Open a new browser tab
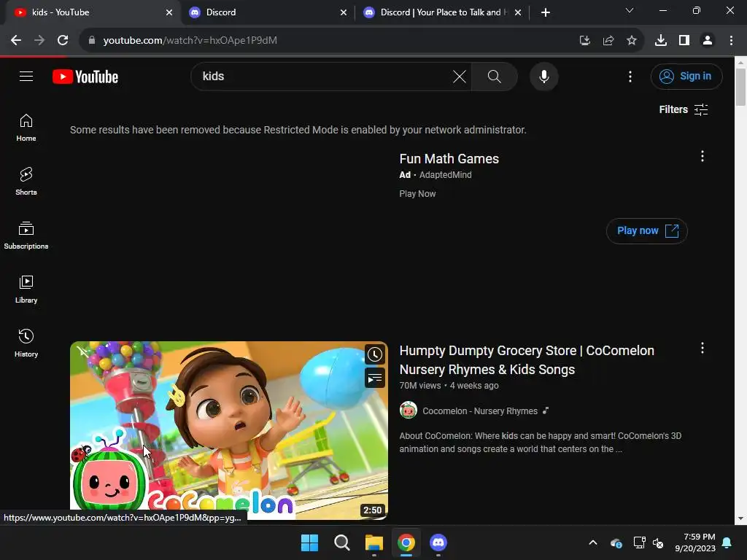The height and width of the screenshot is (560, 747). (x=546, y=12)
